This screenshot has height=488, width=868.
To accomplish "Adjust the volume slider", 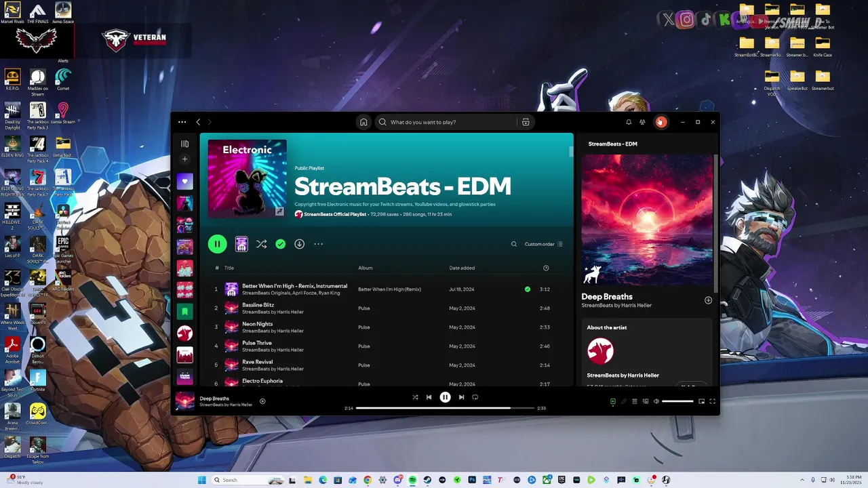I will point(677,401).
